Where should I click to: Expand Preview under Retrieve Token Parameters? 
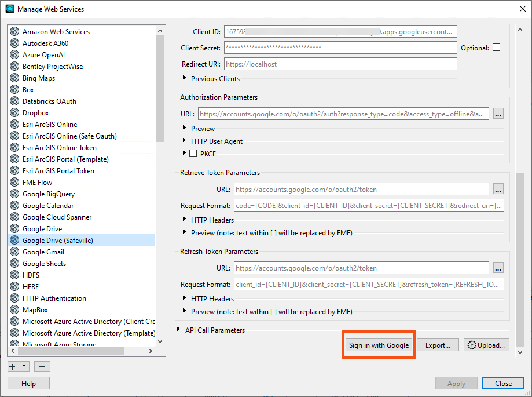tap(184, 232)
